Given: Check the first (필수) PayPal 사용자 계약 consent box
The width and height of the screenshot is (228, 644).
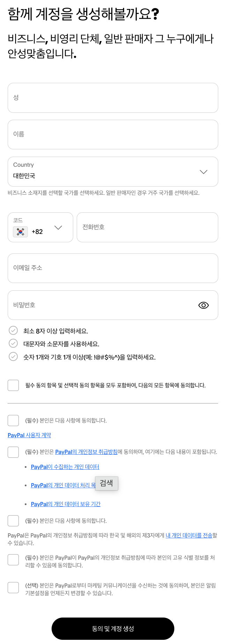Looking at the screenshot, I should tap(13, 420).
